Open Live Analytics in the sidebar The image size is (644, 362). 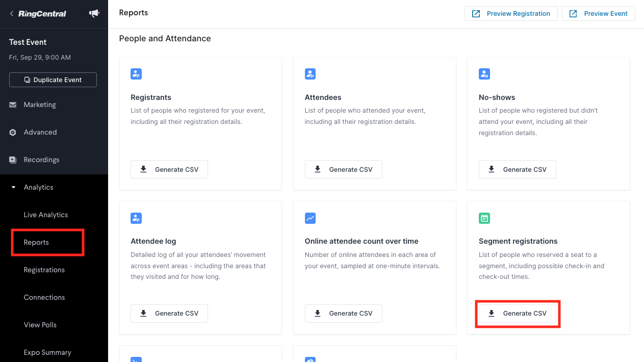46,215
